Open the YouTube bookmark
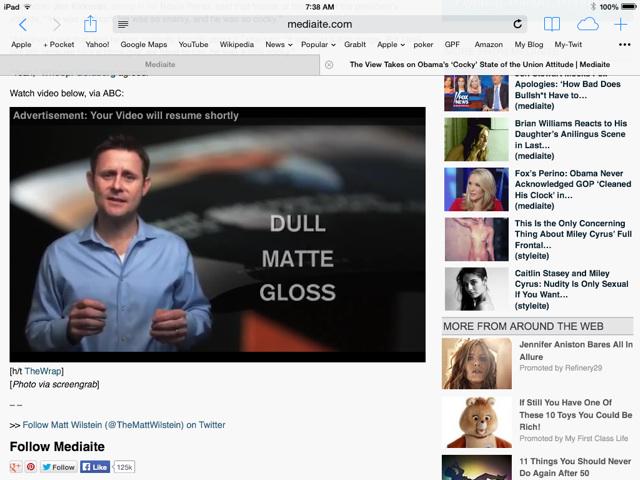The width and height of the screenshot is (640, 480). tap(193, 44)
